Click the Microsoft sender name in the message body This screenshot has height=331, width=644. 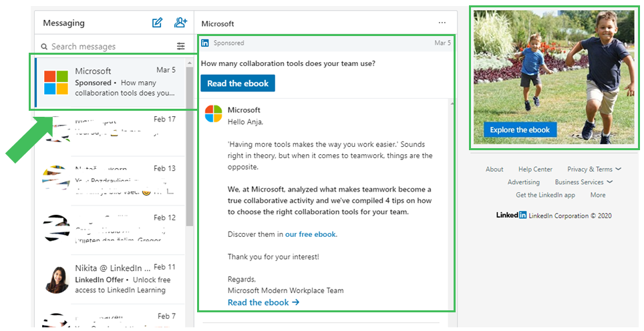[244, 110]
